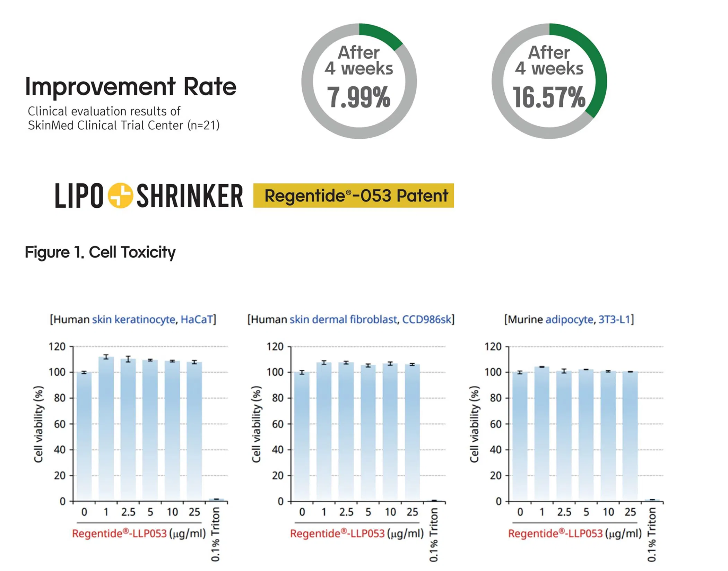Click the "LIPO" word in the logo

[x=79, y=196]
